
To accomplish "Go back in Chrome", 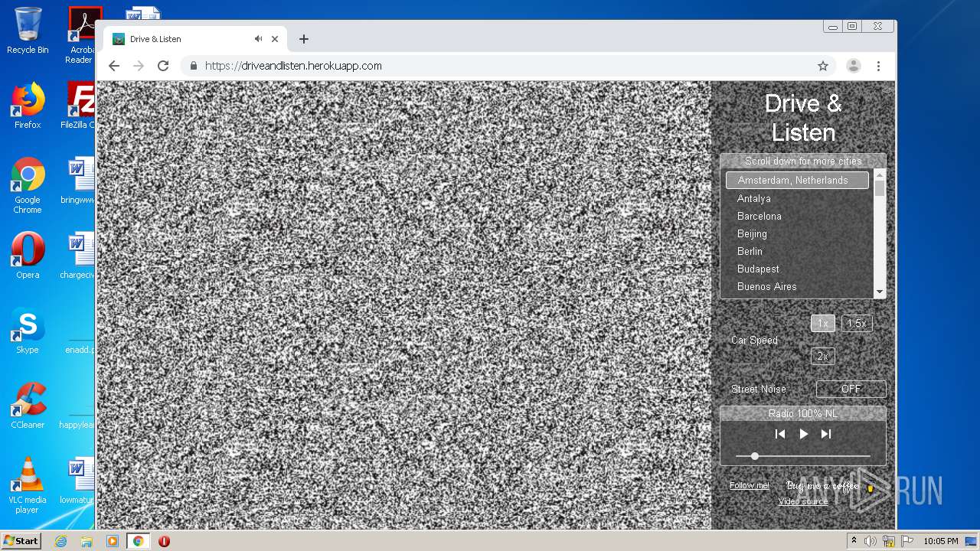I will click(114, 66).
